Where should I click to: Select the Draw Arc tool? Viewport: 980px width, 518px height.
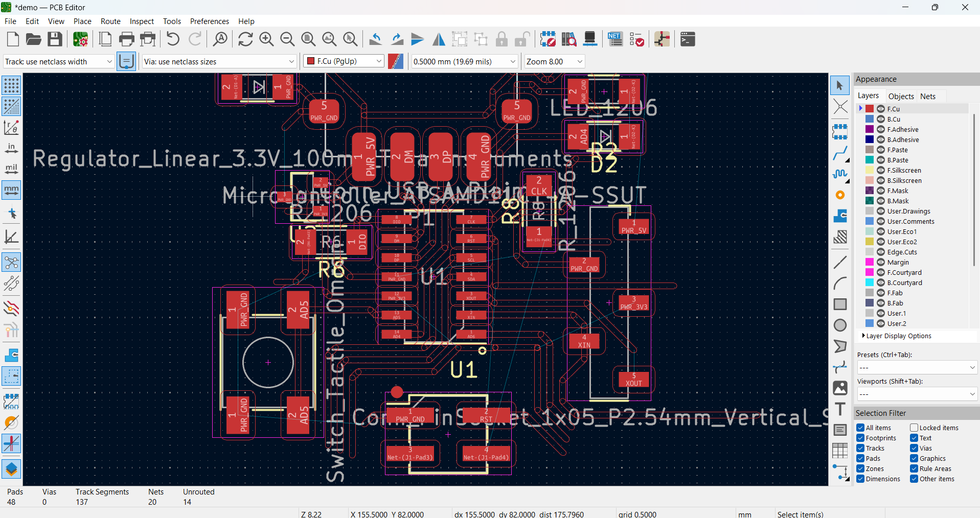click(x=840, y=284)
